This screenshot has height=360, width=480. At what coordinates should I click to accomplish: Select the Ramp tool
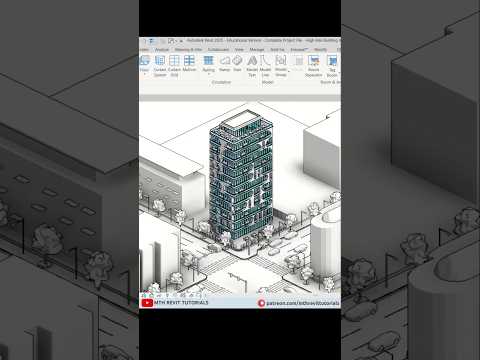(225, 63)
